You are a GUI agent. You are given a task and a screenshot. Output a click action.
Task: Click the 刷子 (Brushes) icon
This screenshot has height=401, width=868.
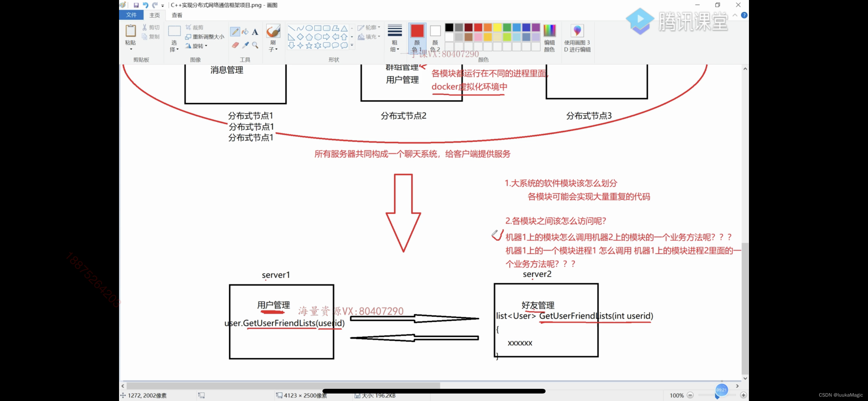tap(273, 31)
